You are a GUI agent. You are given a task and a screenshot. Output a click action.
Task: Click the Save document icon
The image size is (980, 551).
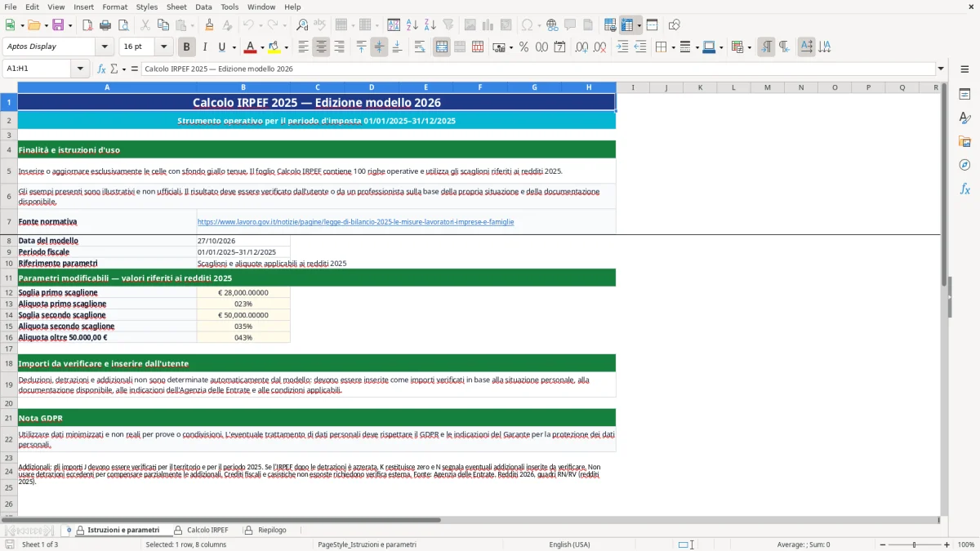58,25
